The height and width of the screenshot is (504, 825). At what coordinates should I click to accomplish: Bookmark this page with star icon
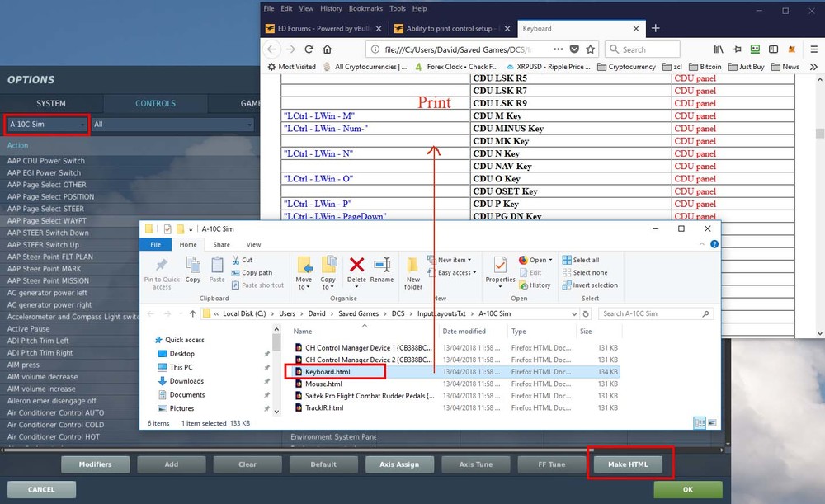[x=591, y=49]
